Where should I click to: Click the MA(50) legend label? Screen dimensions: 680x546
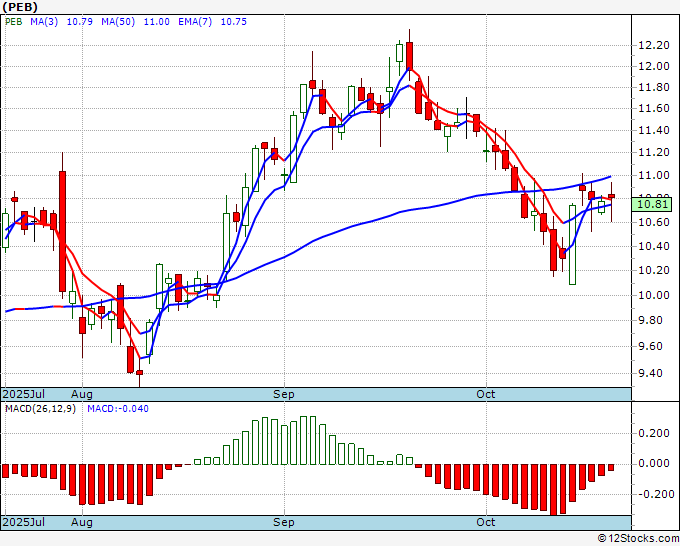point(118,22)
